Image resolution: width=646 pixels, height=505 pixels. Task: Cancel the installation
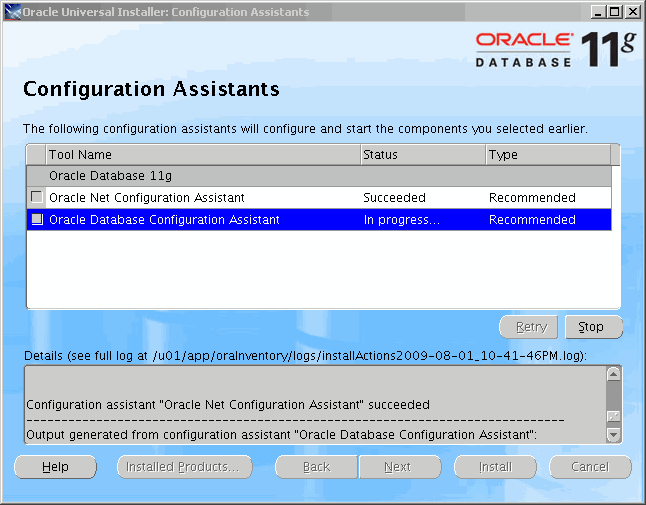590,467
